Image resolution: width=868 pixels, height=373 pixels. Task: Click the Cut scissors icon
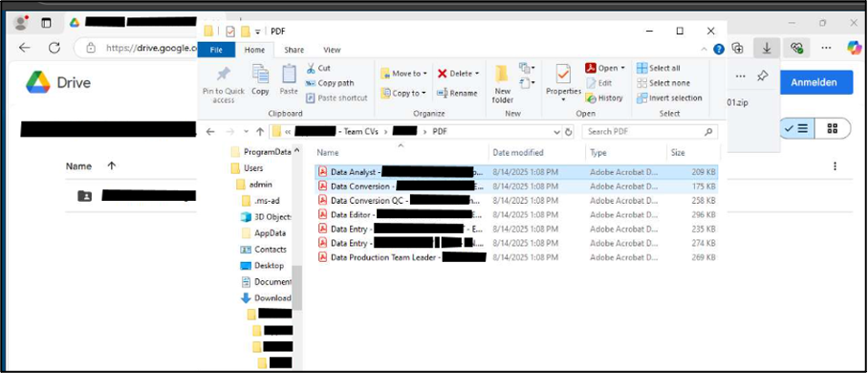coord(311,68)
